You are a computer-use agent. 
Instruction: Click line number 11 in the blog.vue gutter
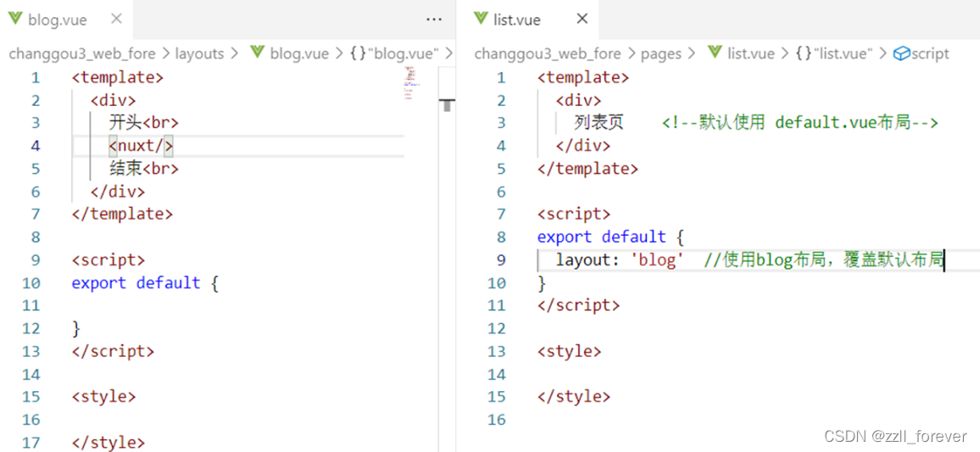point(31,305)
